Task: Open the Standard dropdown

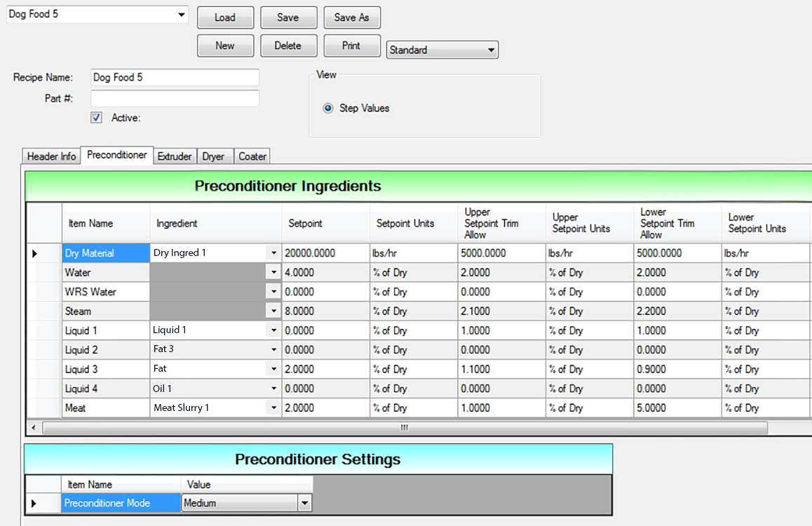Action: 490,50
